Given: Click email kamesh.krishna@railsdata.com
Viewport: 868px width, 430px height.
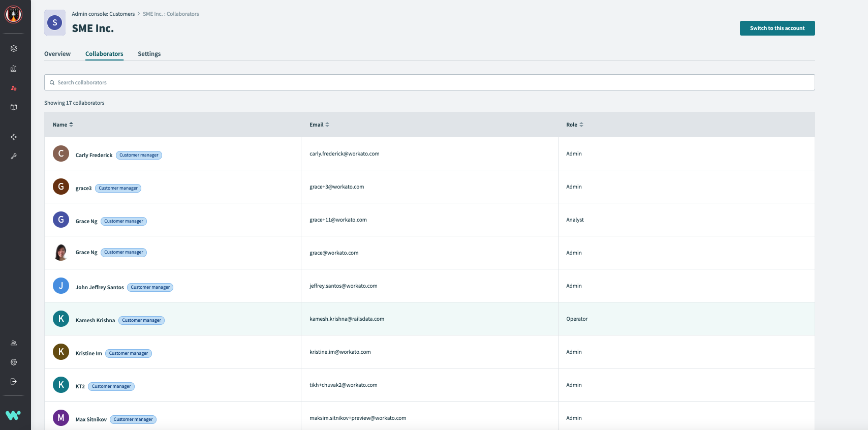Looking at the screenshot, I should pos(347,319).
